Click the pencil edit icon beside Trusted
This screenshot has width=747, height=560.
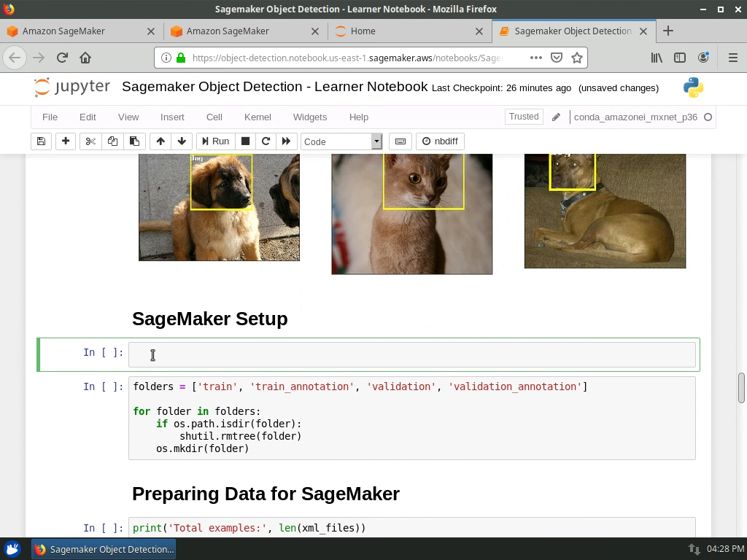click(556, 117)
